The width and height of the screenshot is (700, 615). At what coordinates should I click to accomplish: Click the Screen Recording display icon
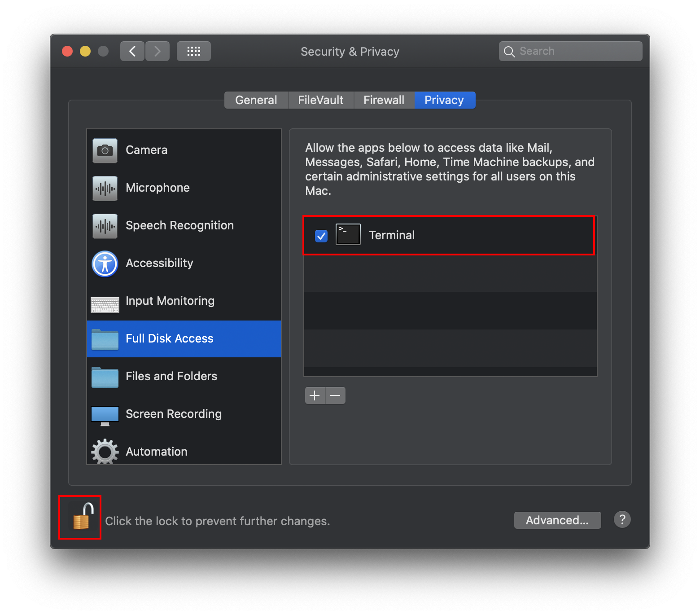pos(105,414)
